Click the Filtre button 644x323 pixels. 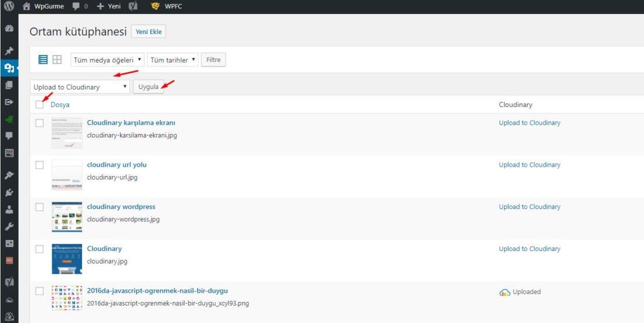[213, 60]
